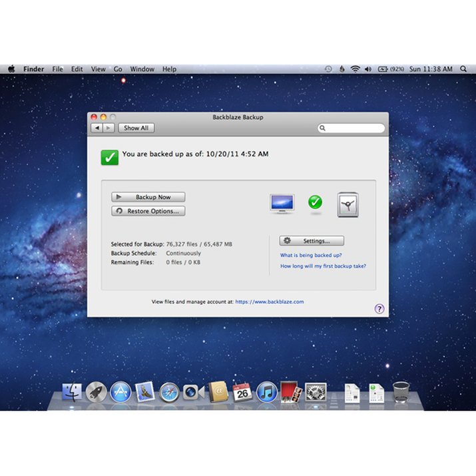Minimize Backblaze Backup with yellow button

[103, 117]
